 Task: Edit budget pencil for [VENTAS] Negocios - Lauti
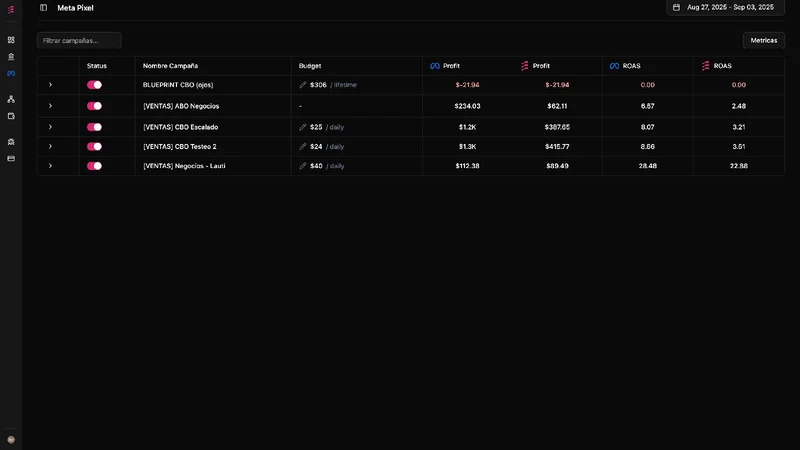coord(303,166)
